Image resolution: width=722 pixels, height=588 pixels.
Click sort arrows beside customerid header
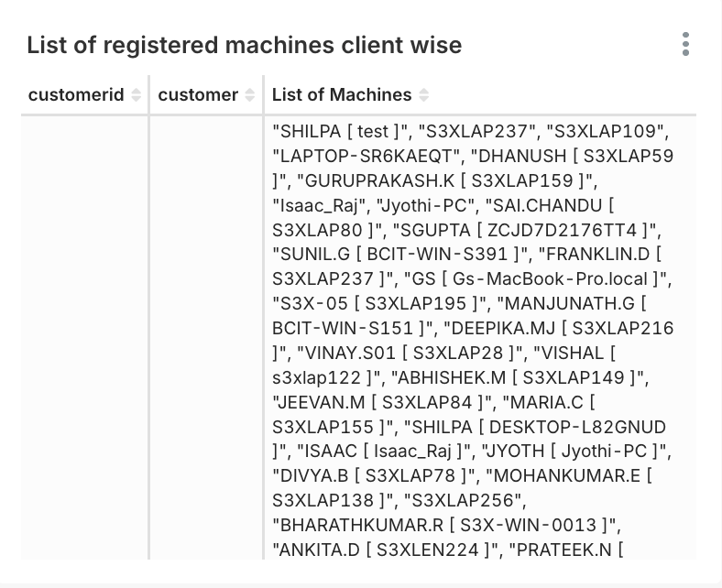137,95
